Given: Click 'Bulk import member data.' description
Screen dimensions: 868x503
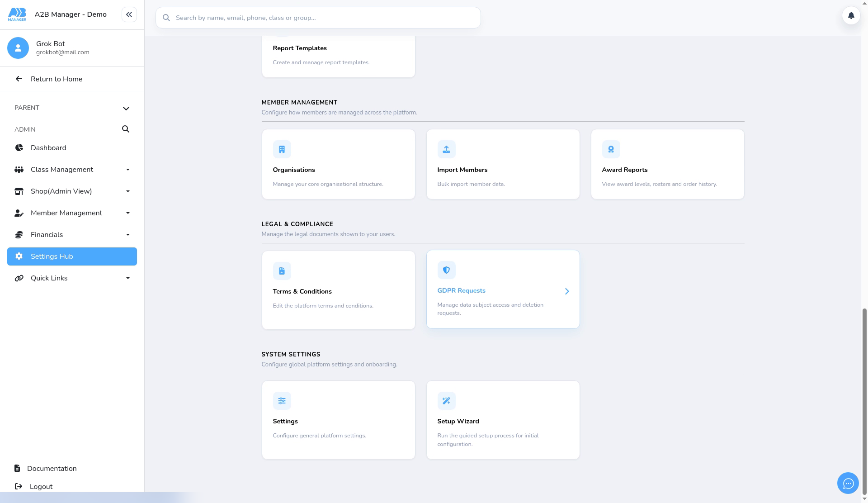Looking at the screenshot, I should point(471,184).
